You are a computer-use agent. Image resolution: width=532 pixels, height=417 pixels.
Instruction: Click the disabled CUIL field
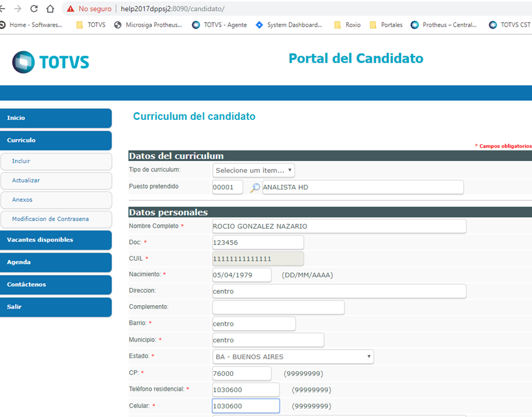pos(258,259)
